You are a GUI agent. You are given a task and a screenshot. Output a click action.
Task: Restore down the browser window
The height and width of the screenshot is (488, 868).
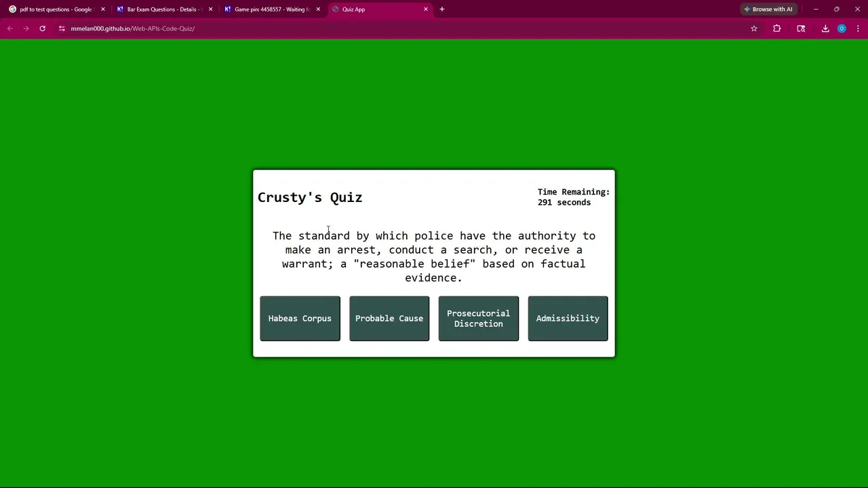(x=837, y=9)
